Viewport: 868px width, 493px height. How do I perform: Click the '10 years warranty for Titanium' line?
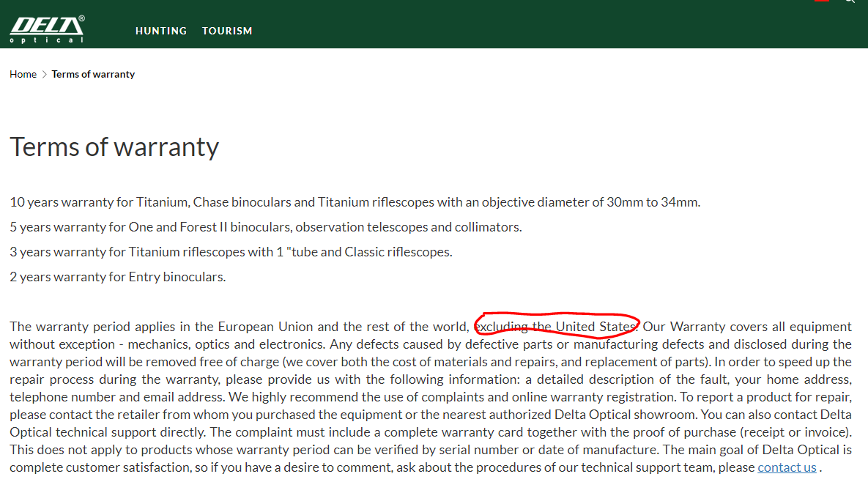355,202
